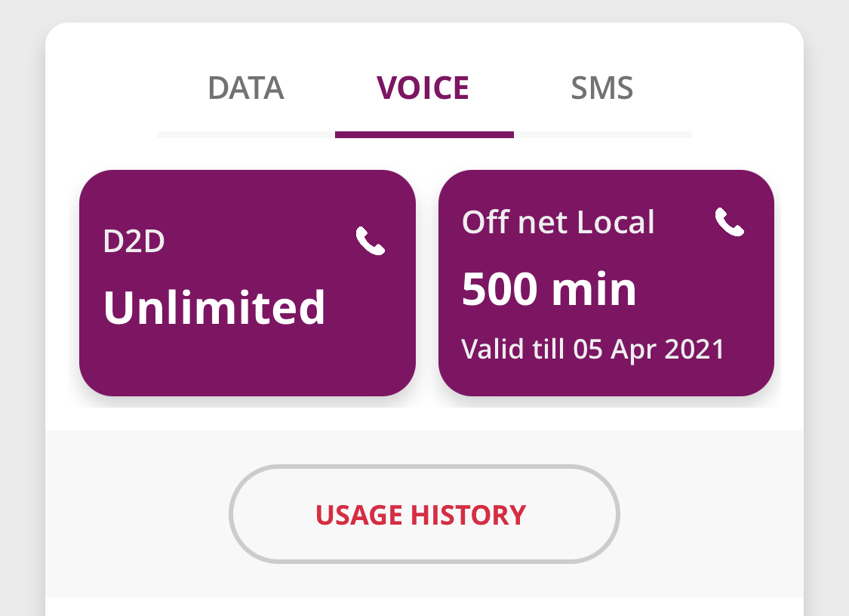Click the white area below the usage section
Viewport: 849px width, 616px height.
424,608
